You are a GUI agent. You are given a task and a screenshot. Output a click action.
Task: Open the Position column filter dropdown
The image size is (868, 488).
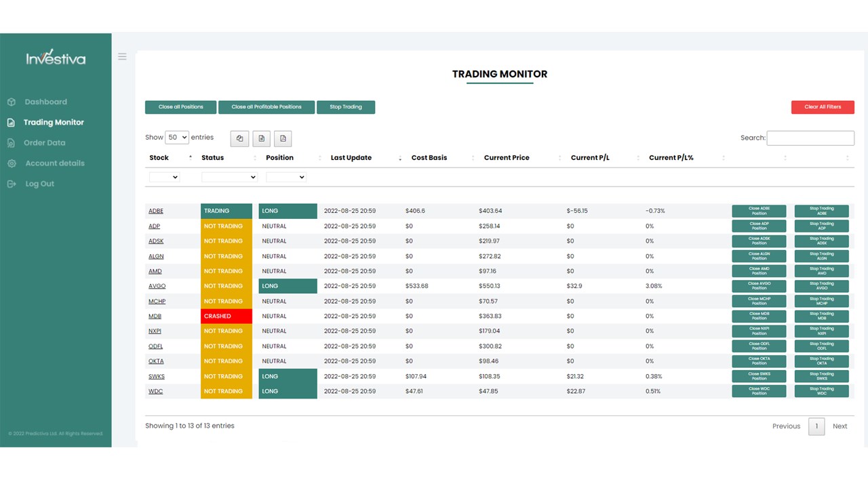(286, 177)
